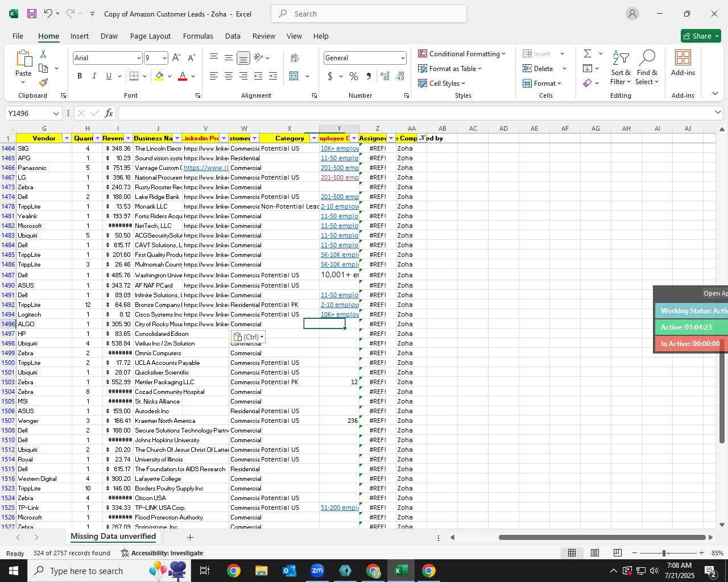Viewport: 728px width, 582px height.
Task: Open the File menu
Action: [x=18, y=36]
